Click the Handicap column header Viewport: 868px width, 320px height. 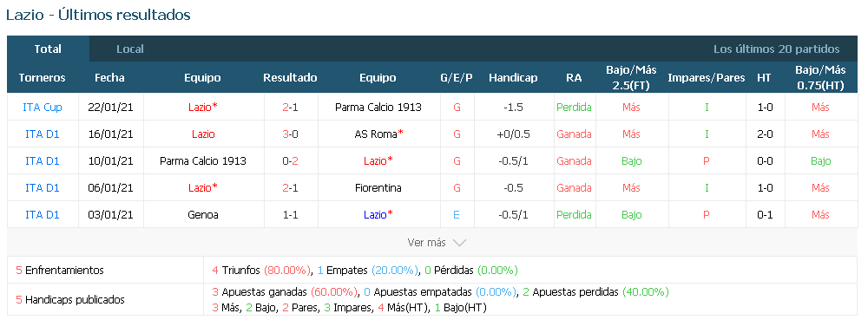513,78
